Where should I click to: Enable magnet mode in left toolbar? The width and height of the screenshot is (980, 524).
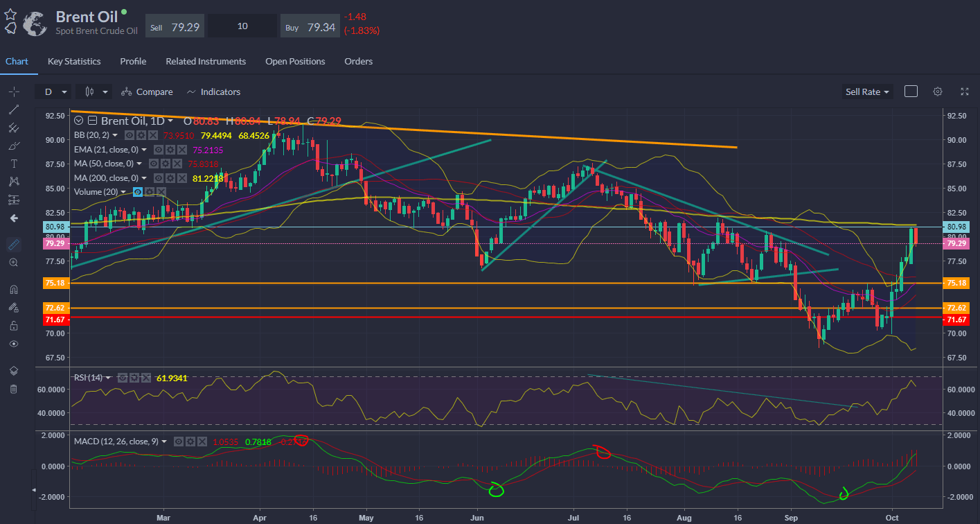13,289
